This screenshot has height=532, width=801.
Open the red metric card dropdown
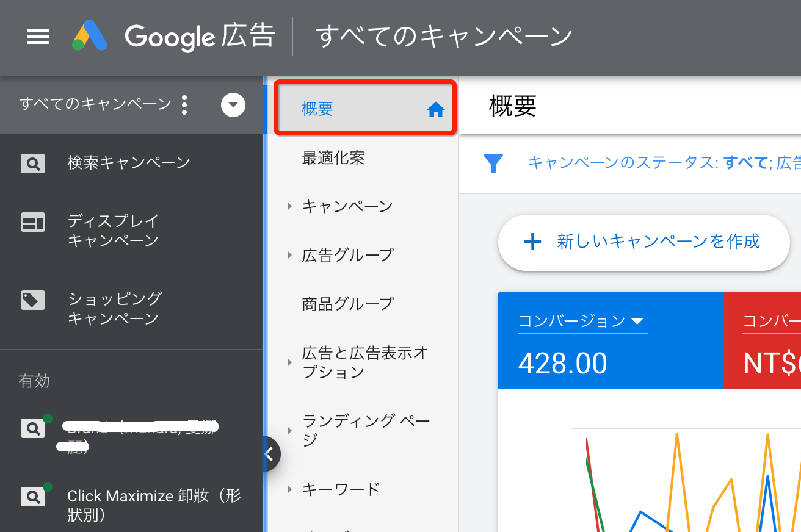pos(772,322)
